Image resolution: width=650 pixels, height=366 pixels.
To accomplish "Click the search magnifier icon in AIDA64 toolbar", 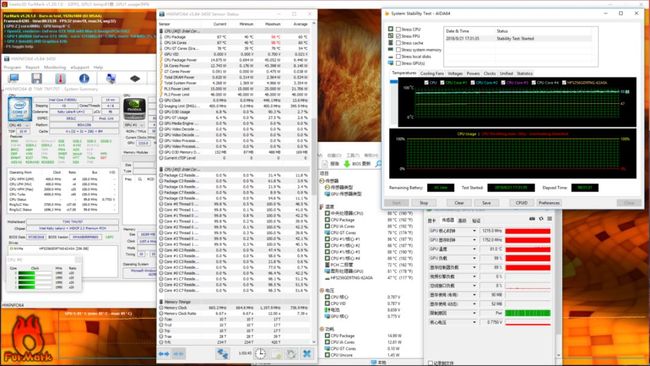I will pos(378,164).
